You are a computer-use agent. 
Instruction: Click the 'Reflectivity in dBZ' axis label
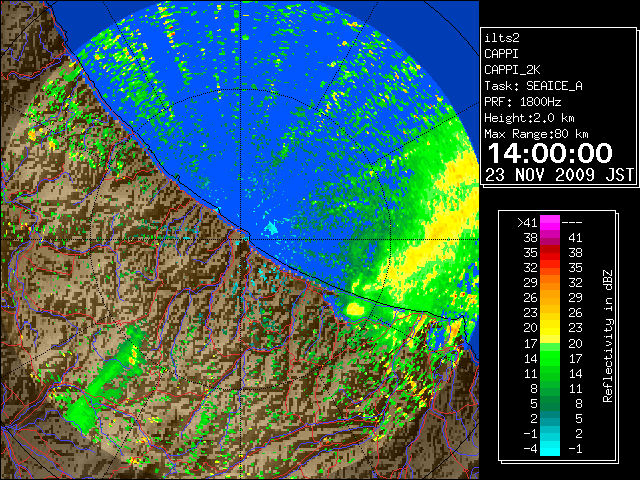608,336
